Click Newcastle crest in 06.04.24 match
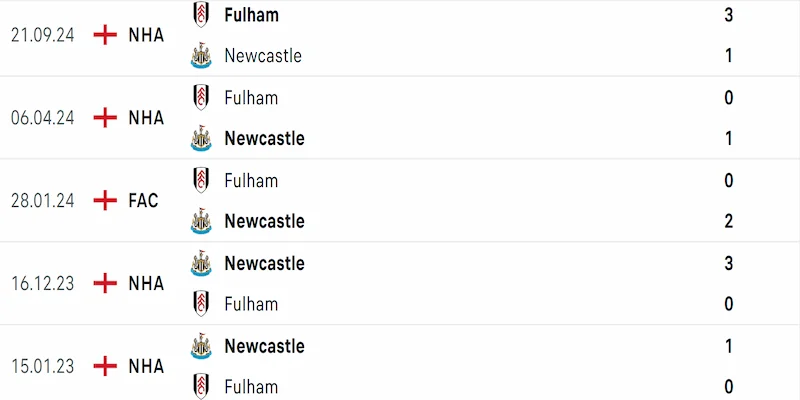Image resolution: width=800 pixels, height=400 pixels. coord(202,139)
